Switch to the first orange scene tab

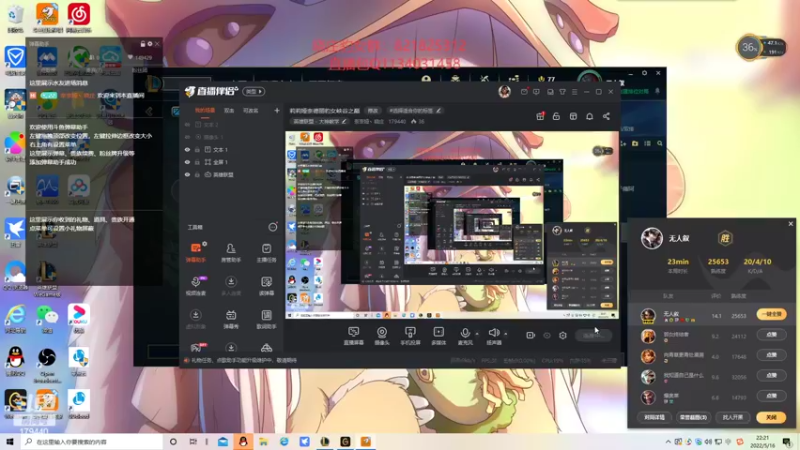click(x=205, y=110)
